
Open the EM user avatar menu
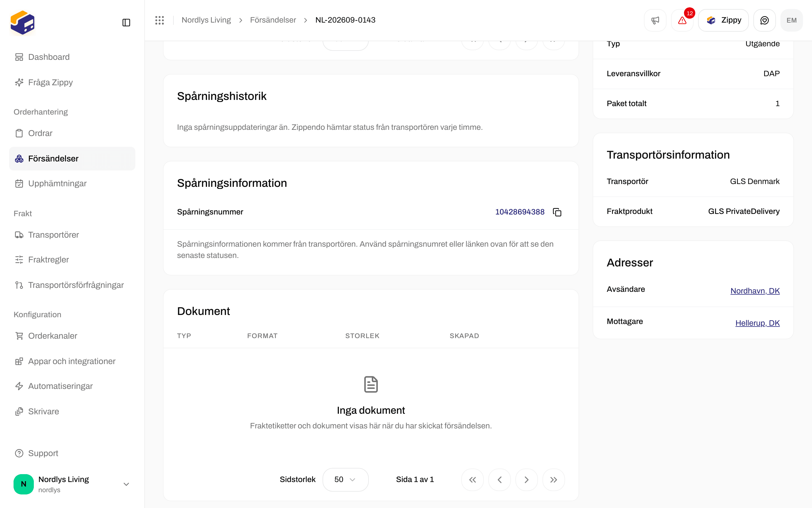pyautogui.click(x=791, y=20)
